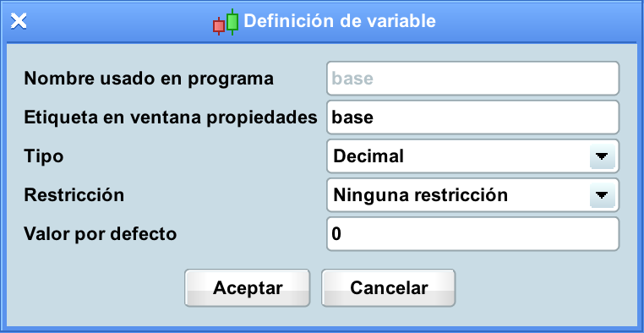Image resolution: width=644 pixels, height=333 pixels.
Task: Open the Restricción dropdown arrow
Action: tap(602, 195)
